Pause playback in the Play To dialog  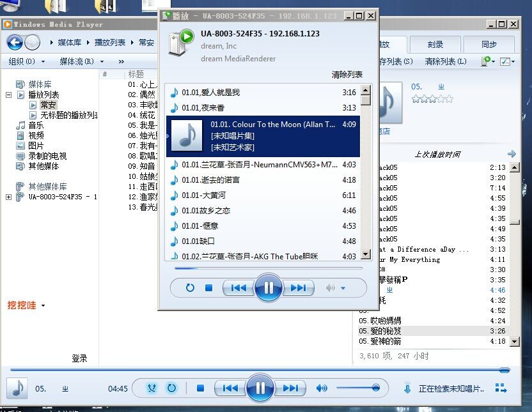click(x=269, y=287)
